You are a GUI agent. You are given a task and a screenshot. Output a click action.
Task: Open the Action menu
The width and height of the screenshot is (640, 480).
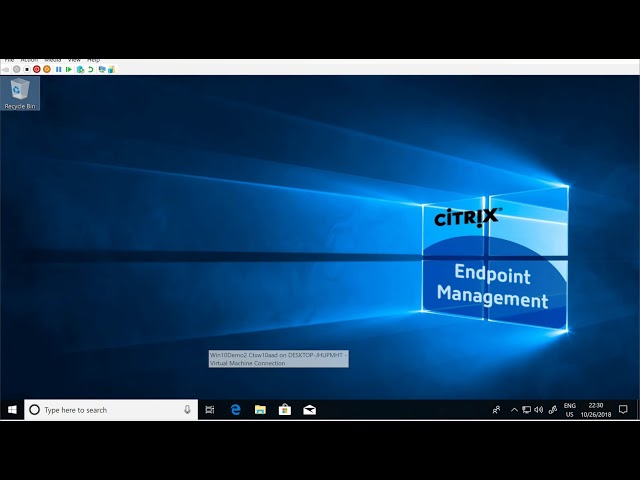point(29,60)
